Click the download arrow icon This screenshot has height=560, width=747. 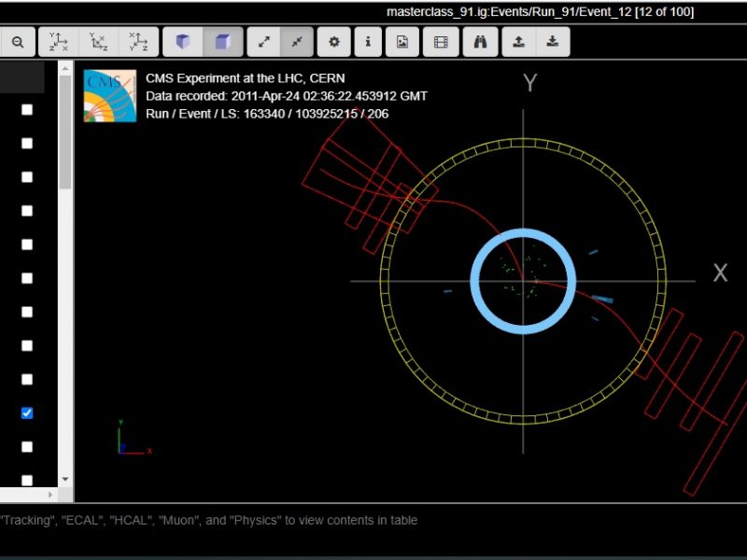tap(553, 42)
